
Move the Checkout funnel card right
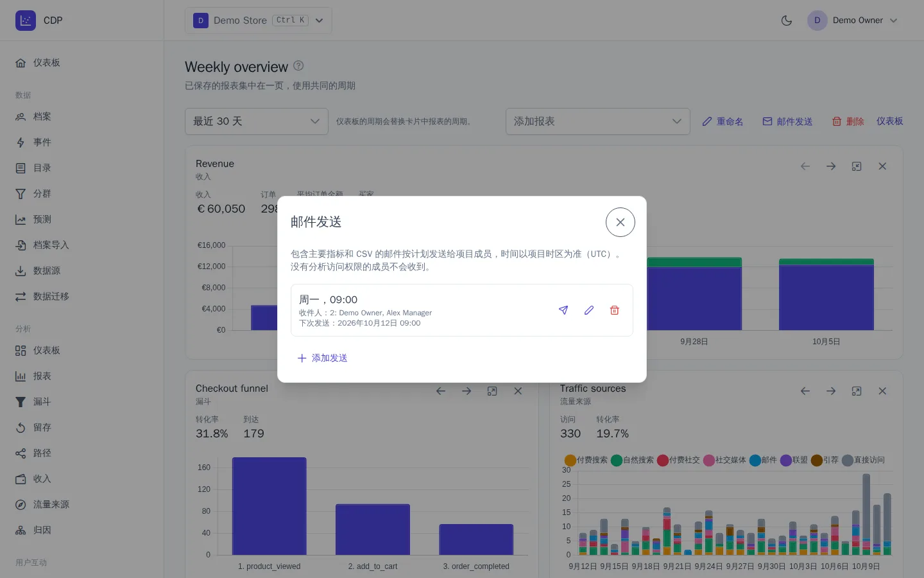(466, 391)
